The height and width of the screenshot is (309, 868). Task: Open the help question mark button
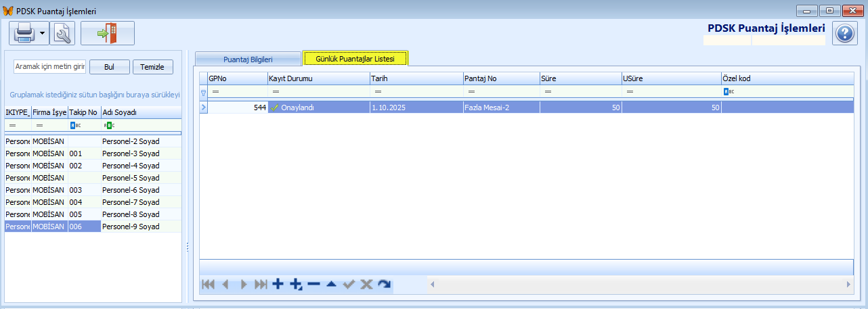click(x=844, y=34)
